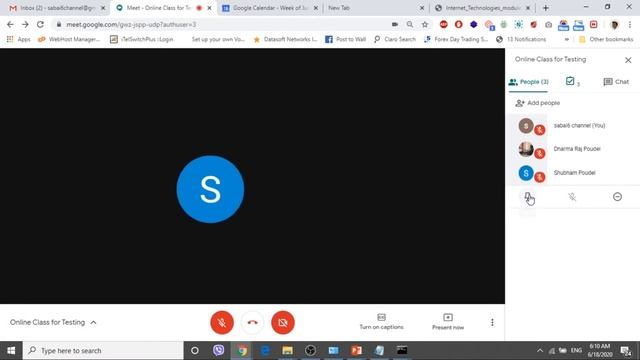Open Windows Start menu

click(11, 351)
